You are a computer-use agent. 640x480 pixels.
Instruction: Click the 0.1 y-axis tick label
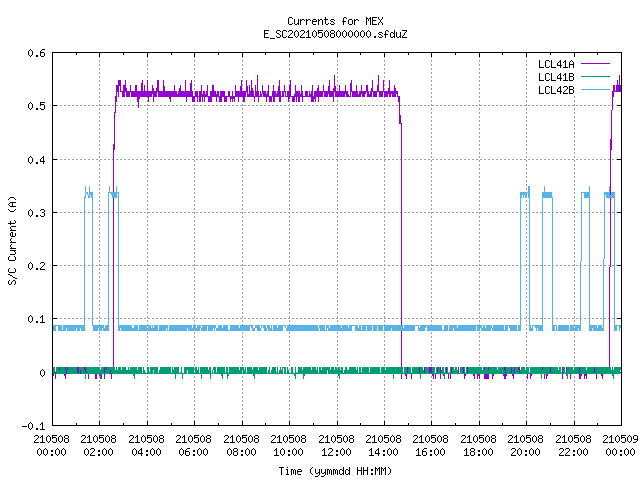click(36, 319)
